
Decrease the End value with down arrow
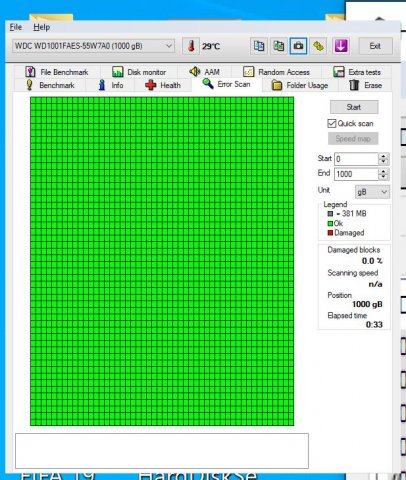pos(383,177)
